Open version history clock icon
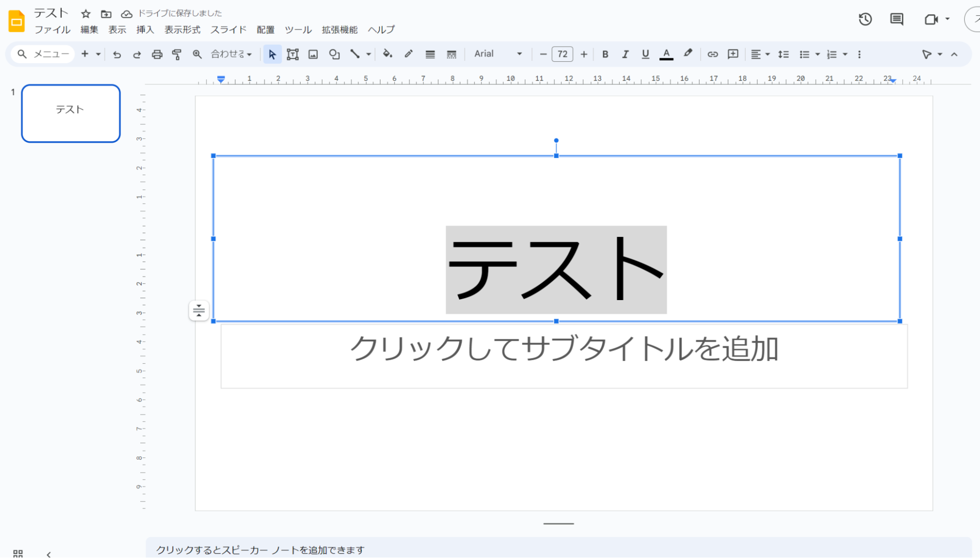Image resolution: width=980 pixels, height=558 pixels. pyautogui.click(x=865, y=19)
